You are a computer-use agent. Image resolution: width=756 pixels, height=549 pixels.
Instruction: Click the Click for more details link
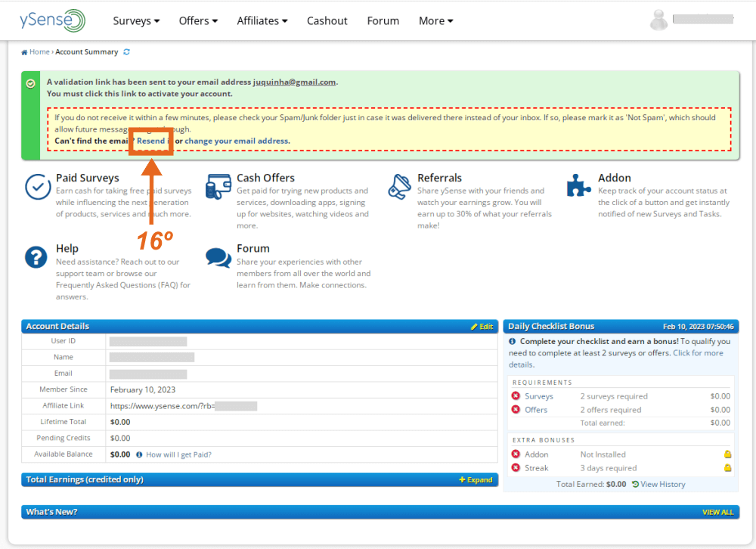pyautogui.click(x=616, y=359)
